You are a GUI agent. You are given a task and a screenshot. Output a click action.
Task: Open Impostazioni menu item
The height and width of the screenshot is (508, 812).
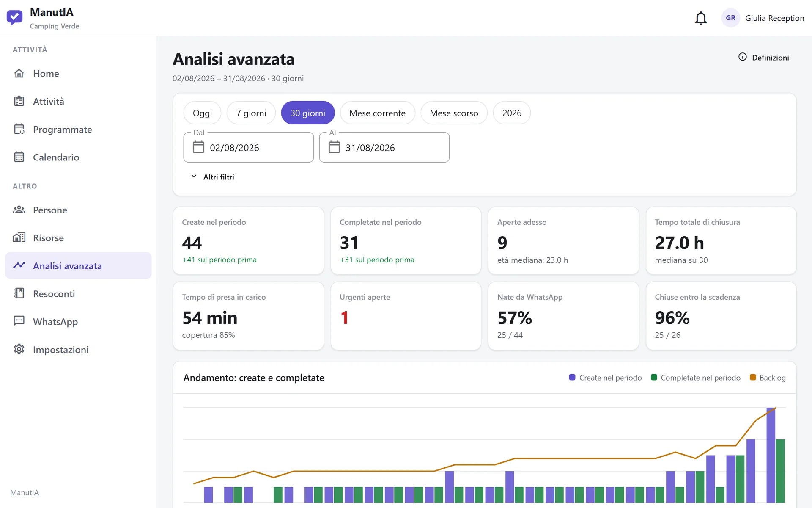click(x=78, y=349)
